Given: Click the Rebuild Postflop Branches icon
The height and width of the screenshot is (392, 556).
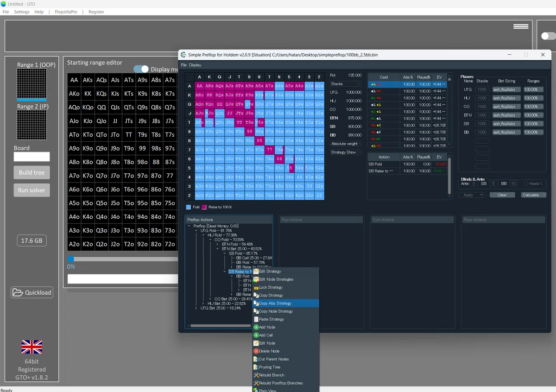Looking at the screenshot, I should pyautogui.click(x=256, y=383).
